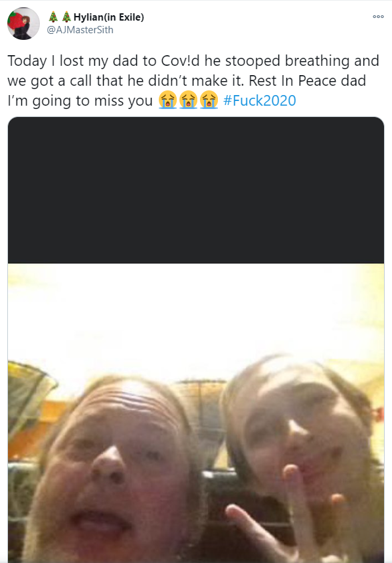Image resolution: width=392 pixels, height=563 pixels.
Task: Click the middle crying face emoji
Action: click(x=189, y=100)
